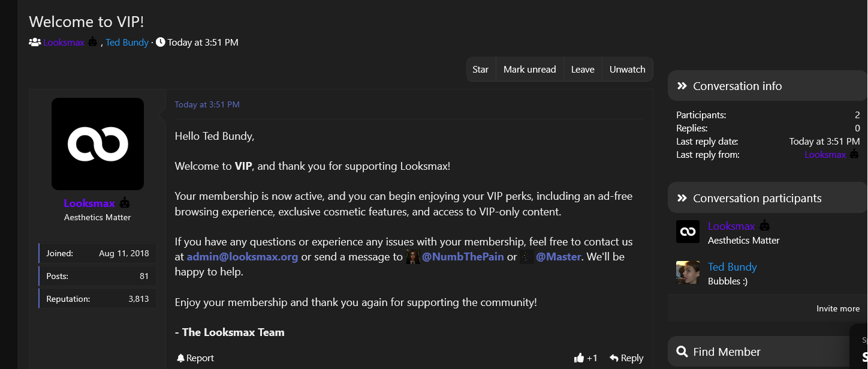This screenshot has width=868, height=369.
Task: Open Ted Bundy profile link in header
Action: tap(127, 43)
